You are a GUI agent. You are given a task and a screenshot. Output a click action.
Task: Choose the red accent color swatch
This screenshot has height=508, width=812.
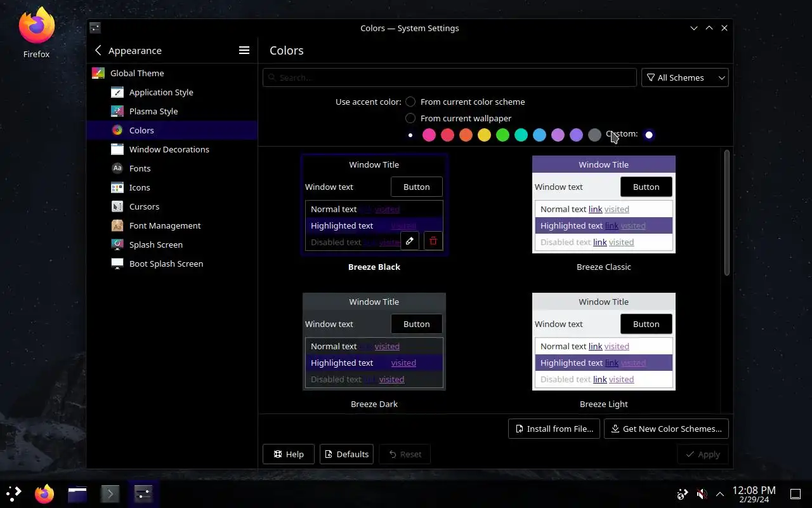click(447, 135)
